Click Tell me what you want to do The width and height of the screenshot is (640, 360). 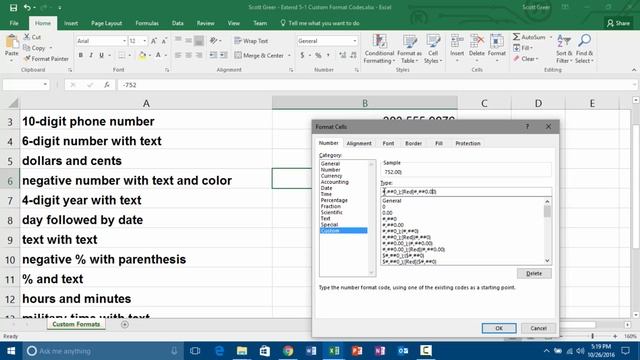coord(320,23)
